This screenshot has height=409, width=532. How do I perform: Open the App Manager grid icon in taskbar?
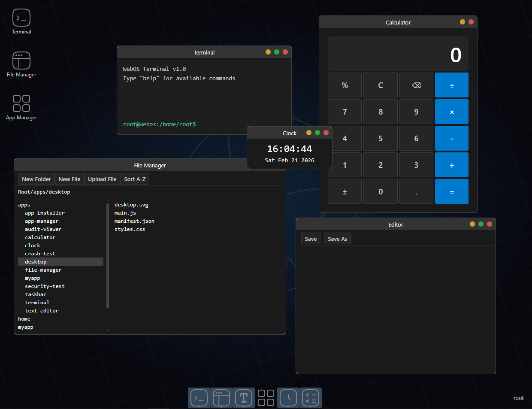(266, 398)
